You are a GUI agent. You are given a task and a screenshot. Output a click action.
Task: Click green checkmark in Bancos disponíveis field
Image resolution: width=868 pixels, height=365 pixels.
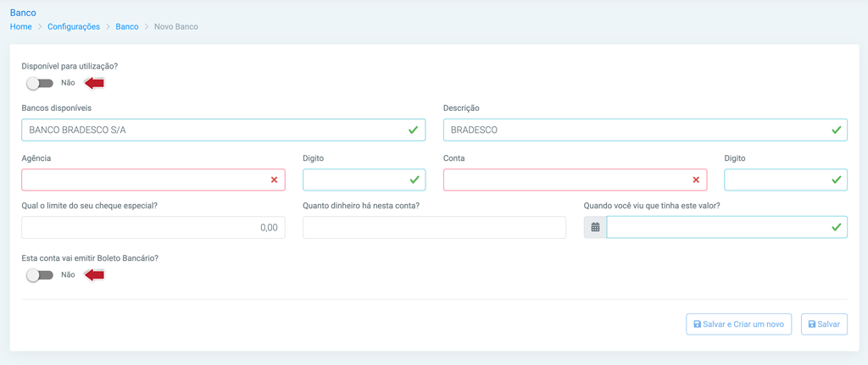click(413, 130)
